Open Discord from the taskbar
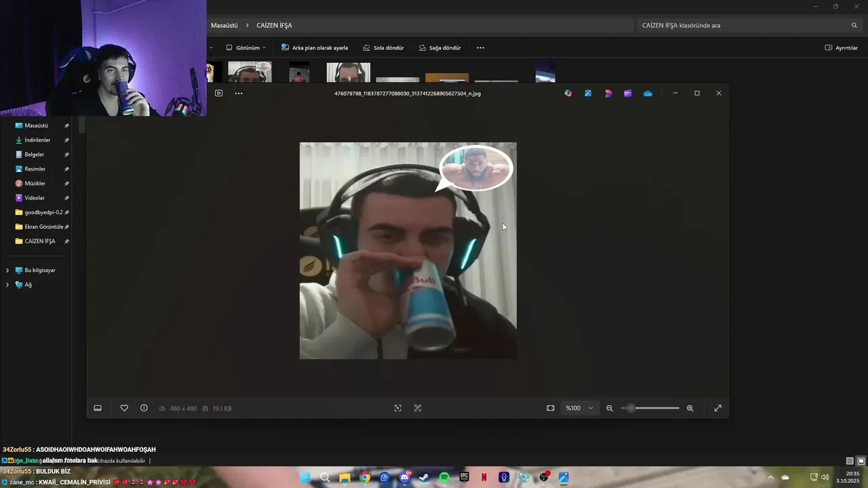868x488 pixels. 405,477
